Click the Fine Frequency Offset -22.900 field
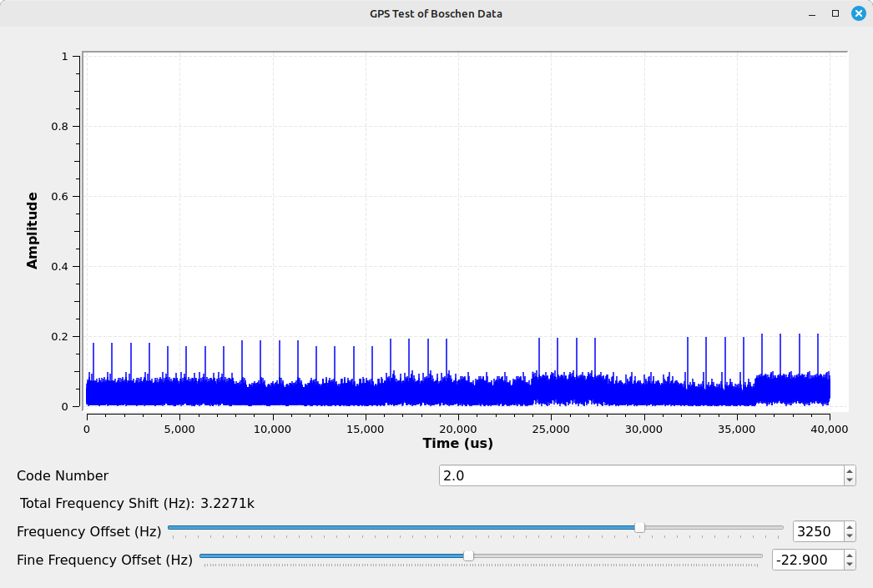Image resolution: width=873 pixels, height=588 pixels. tap(806, 560)
